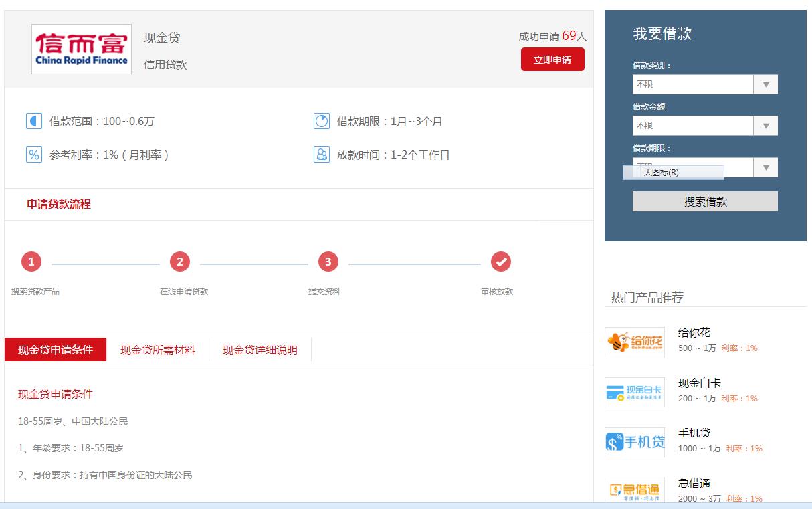Click the 搜索贷款产品 step label
812x509 pixels.
[35, 291]
